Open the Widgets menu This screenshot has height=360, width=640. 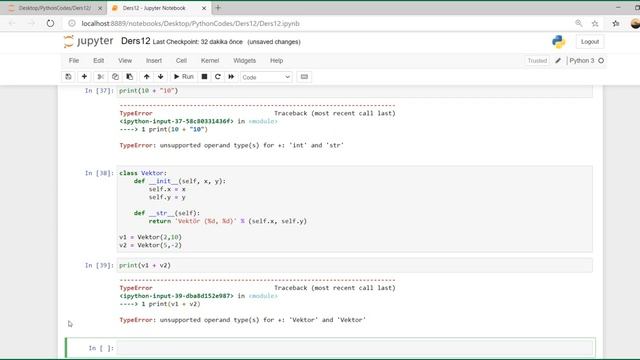[244, 60]
